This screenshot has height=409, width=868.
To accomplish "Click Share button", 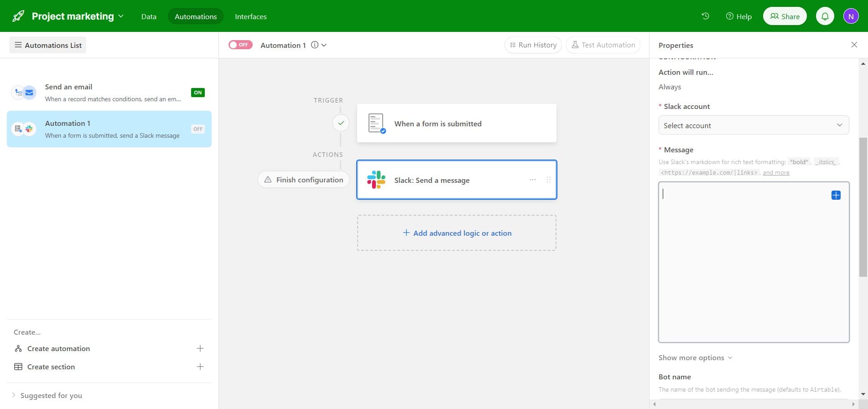I will [785, 16].
